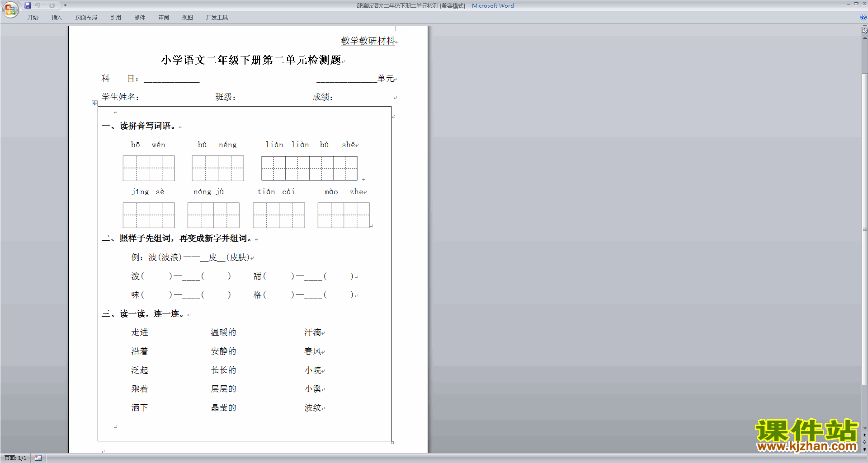Image resolution: width=868 pixels, height=463 pixels.
Task: Click the heading 三、读一读，连一连。
Action: click(x=143, y=314)
